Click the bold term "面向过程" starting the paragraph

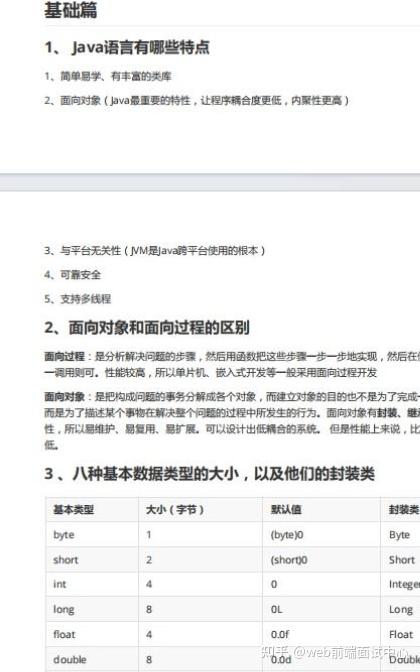[x=65, y=356]
